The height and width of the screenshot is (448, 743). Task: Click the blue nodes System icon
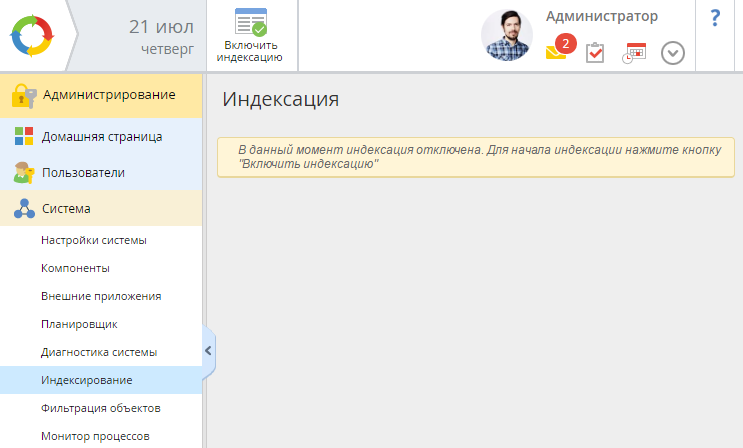[24, 209]
